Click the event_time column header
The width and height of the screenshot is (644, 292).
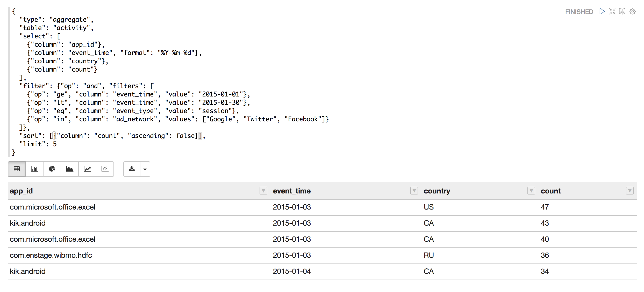[292, 191]
